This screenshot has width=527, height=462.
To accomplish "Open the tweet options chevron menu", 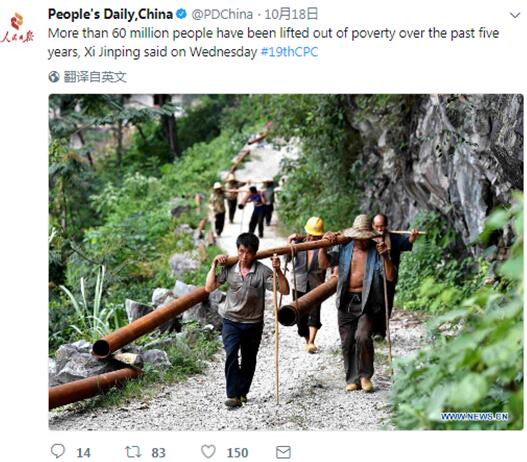I will tap(515, 15).
